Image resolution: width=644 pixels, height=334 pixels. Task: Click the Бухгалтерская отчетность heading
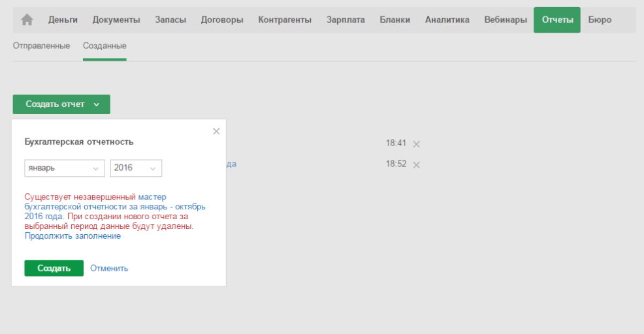tap(79, 142)
